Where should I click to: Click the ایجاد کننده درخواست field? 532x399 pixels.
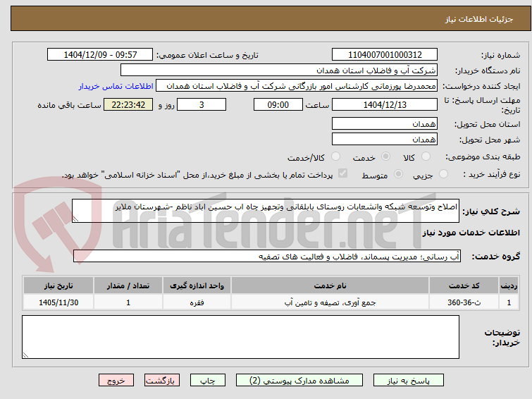pos(297,86)
